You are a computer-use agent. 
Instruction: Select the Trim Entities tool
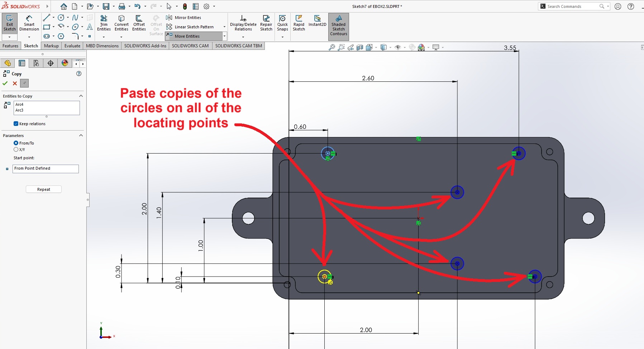point(104,23)
